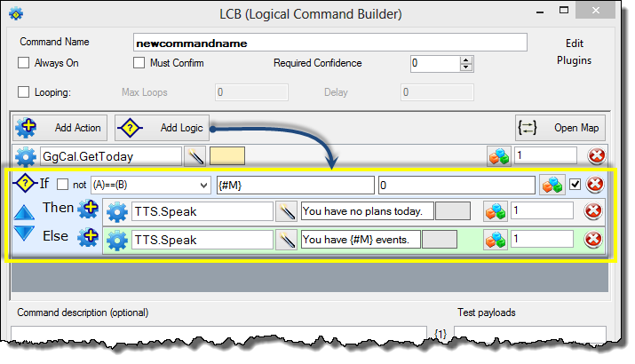Uncheck the enabled checkbox in the If row
Image resolution: width=635 pixels, height=364 pixels.
[575, 185]
